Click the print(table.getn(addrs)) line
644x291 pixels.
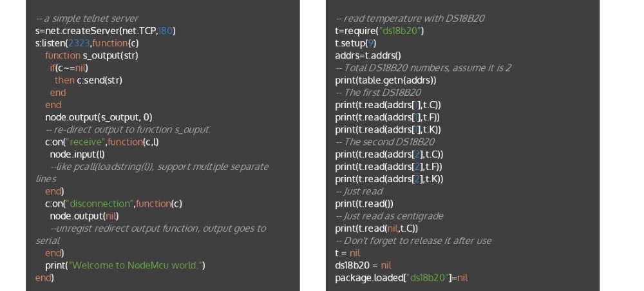point(386,80)
